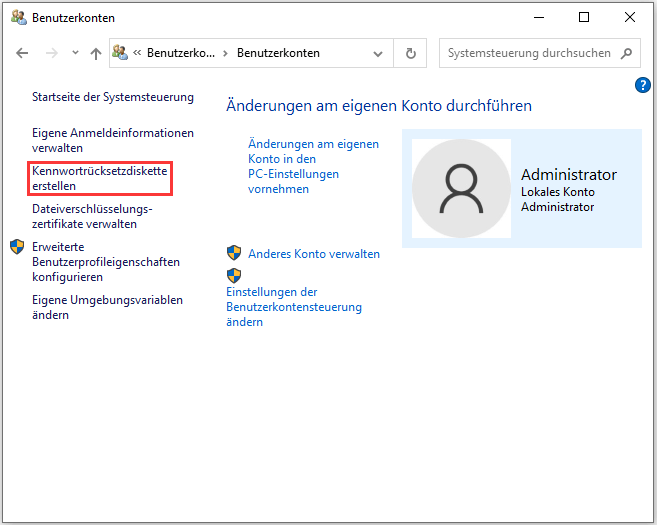The height and width of the screenshot is (525, 657).
Task: Click the Up one level arrow
Action: tap(96, 53)
